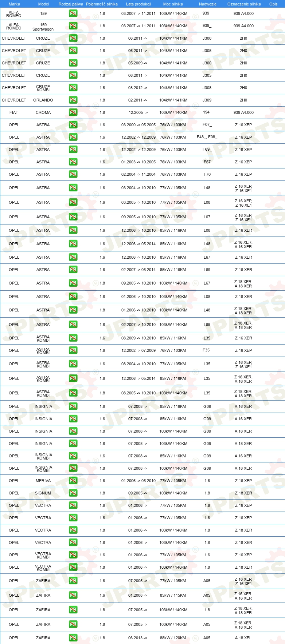
Task: Click the petrol icon in the Opel SIGNUM row
Action: tap(73, 493)
